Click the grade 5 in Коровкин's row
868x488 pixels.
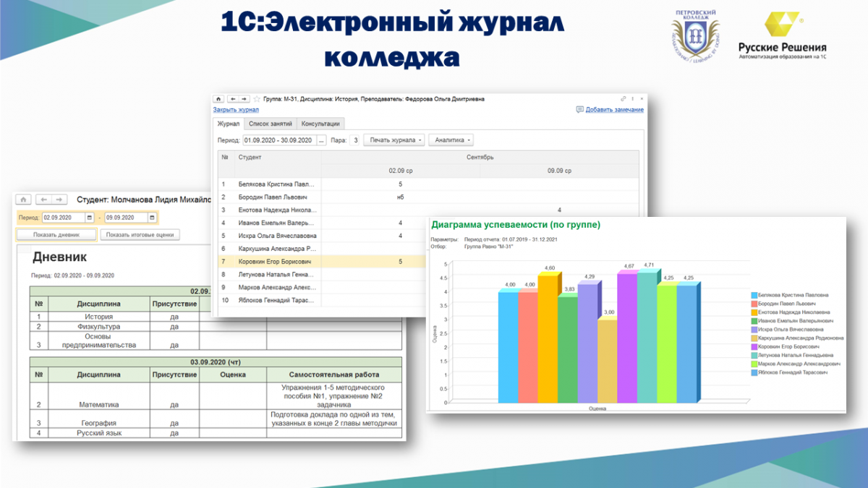401,262
